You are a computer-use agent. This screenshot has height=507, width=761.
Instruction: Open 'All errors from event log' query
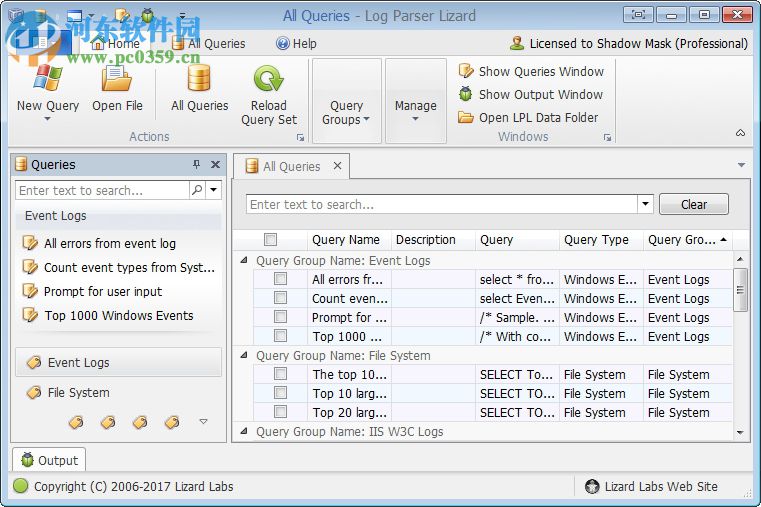[x=99, y=243]
